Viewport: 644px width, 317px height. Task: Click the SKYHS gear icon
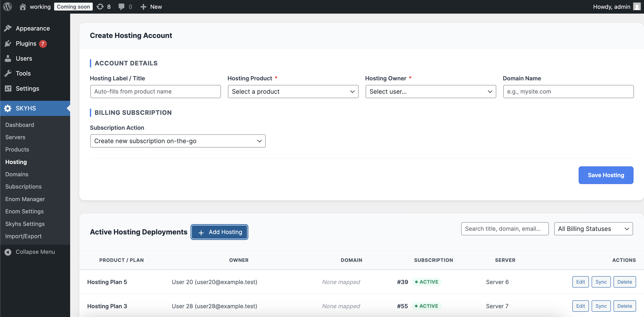[8, 108]
